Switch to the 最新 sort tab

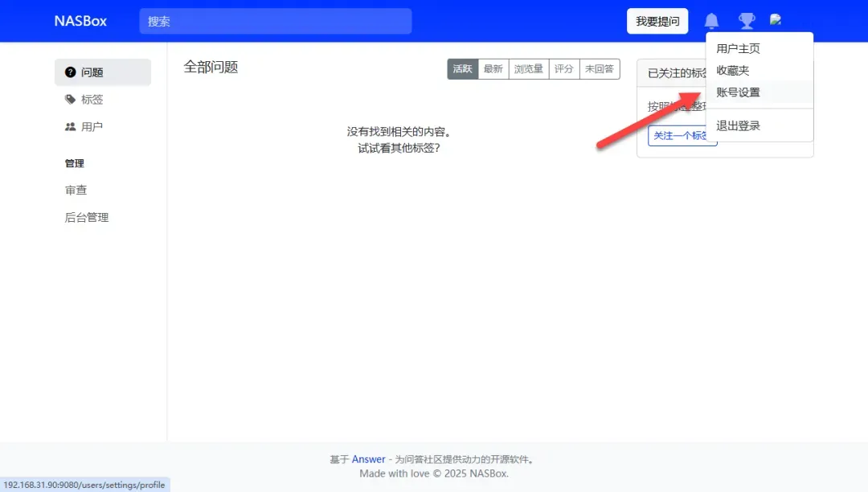pyautogui.click(x=493, y=69)
